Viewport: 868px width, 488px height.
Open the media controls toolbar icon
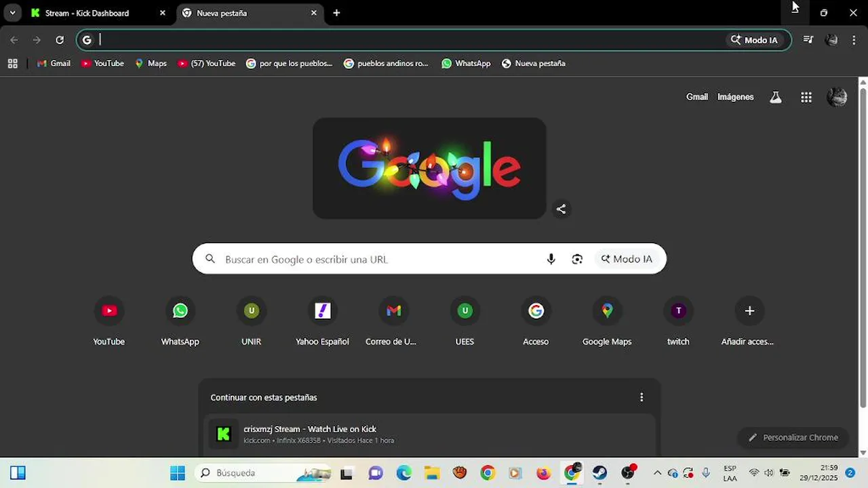click(x=808, y=40)
